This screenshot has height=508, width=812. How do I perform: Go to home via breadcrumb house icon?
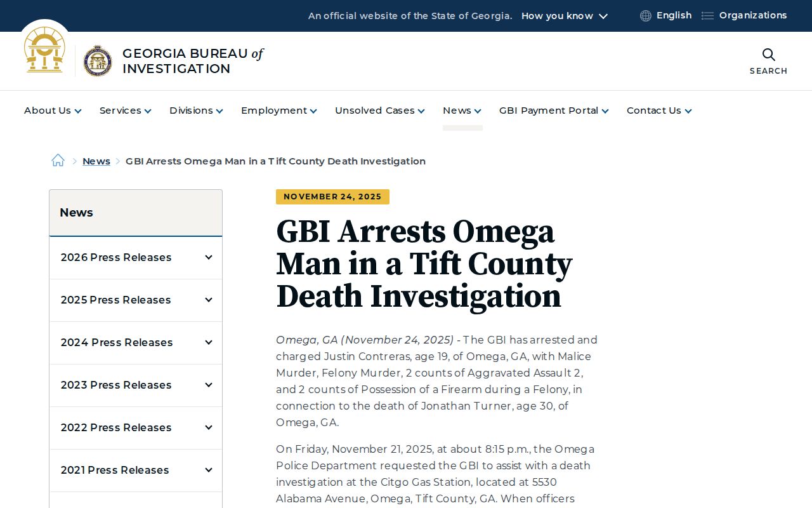[58, 161]
